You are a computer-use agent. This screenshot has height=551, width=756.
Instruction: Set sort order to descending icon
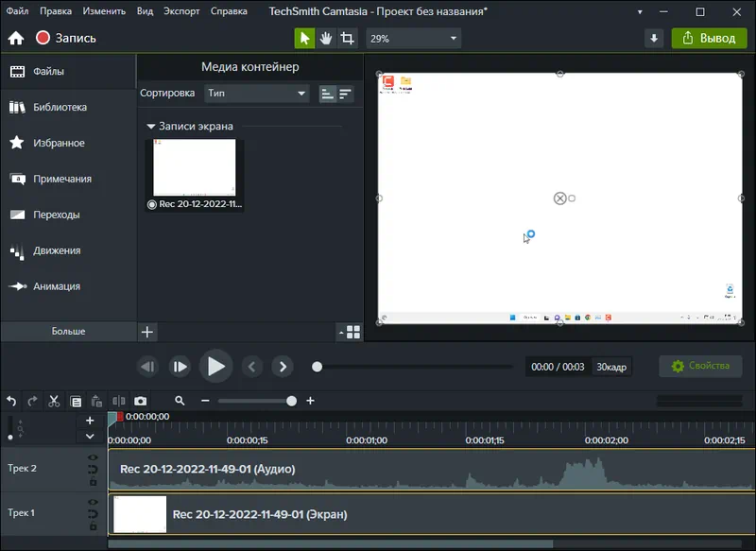345,94
